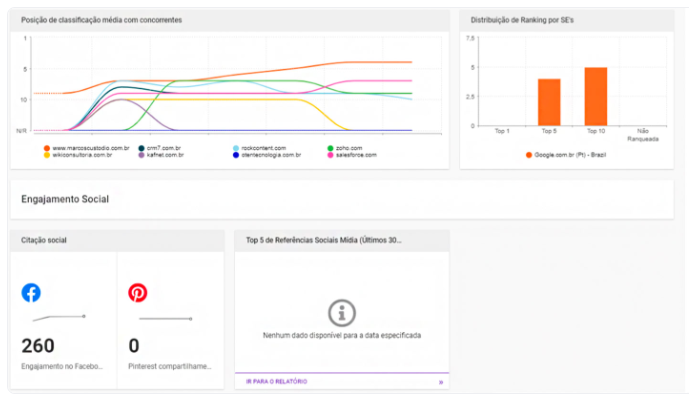
Task: Toggle www.marcoscustodio.com.br orange legend dot
Action: [47, 148]
